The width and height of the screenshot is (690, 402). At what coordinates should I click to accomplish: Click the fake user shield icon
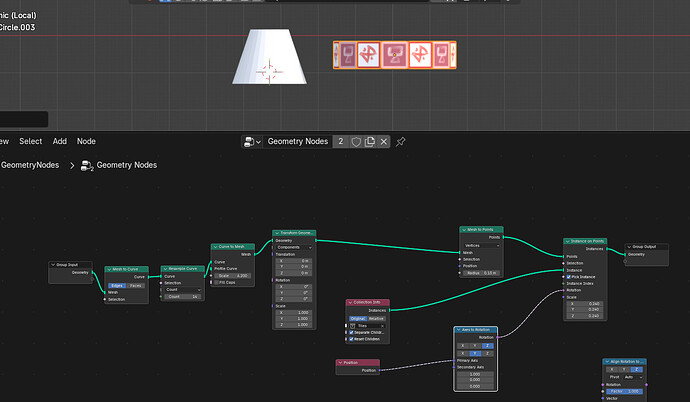356,142
